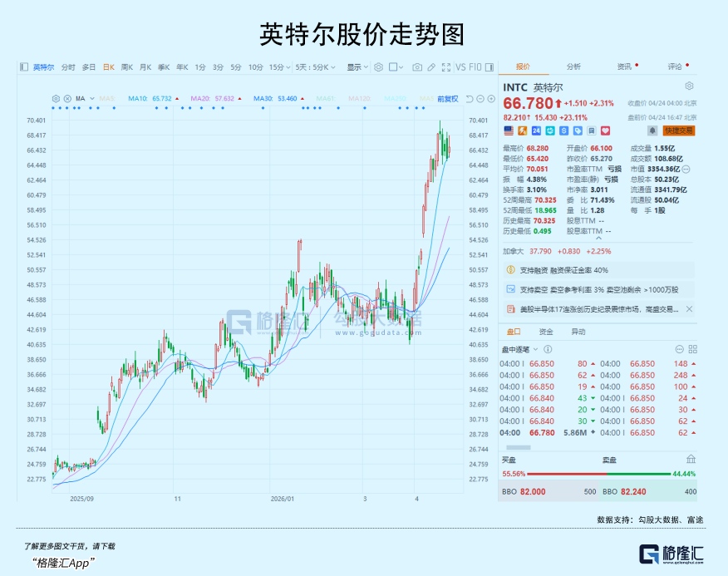Collapse the quote details chevron
Screen dimensions: 728x576
pos(598,239)
